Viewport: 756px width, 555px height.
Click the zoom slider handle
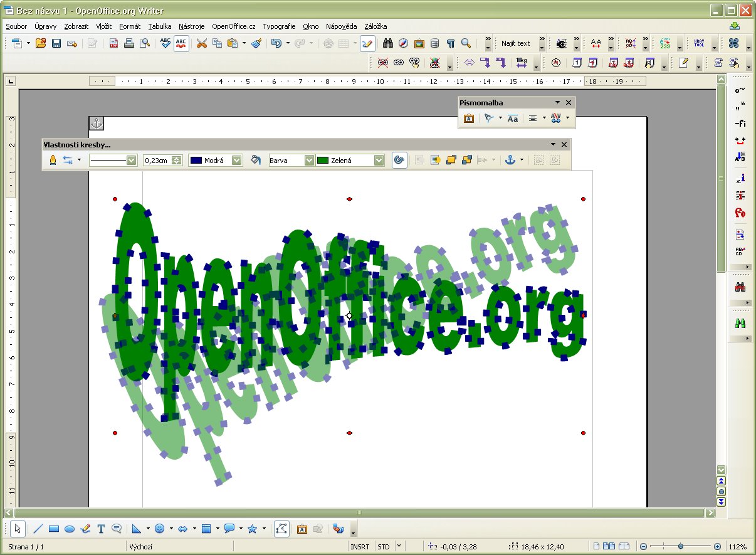click(680, 547)
